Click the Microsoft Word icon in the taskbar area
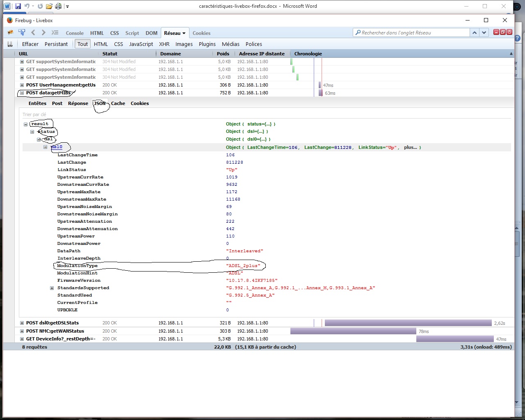Viewport: 525px width, 420px height. 7,6
